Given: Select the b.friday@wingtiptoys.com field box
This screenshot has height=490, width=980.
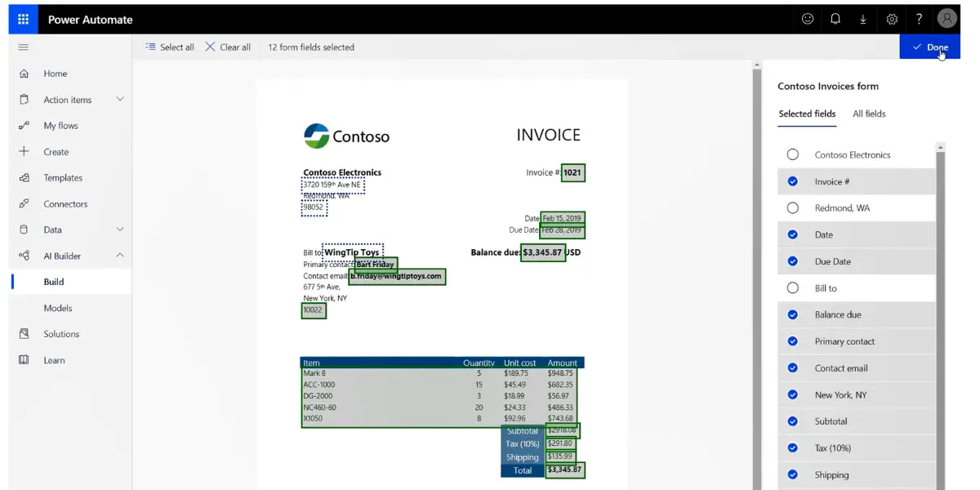Looking at the screenshot, I should click(397, 277).
